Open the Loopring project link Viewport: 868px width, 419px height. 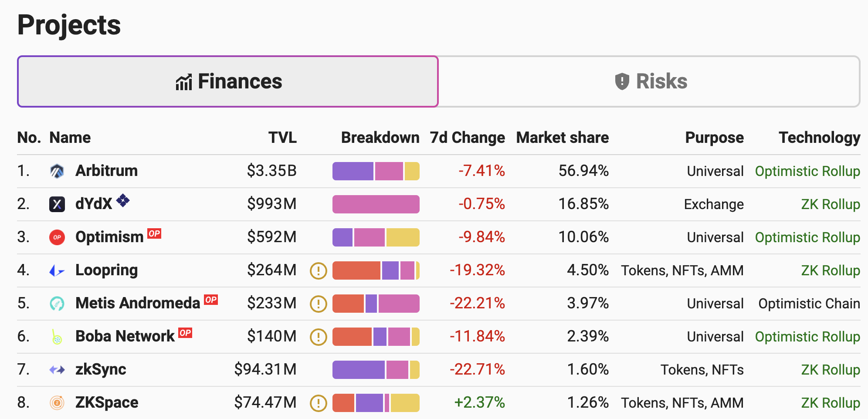point(106,270)
